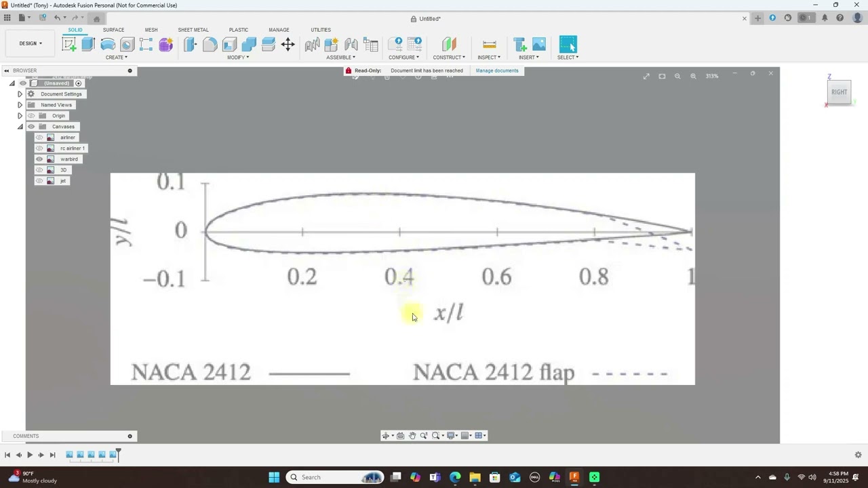
Task: Select the Move/Copy tool
Action: (288, 45)
